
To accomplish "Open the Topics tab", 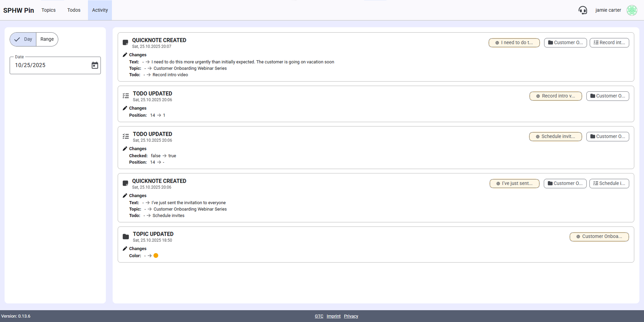I will tap(49, 10).
